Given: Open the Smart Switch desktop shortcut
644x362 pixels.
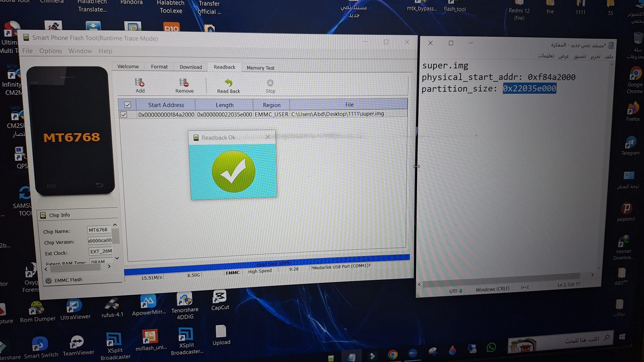Looking at the screenshot, I should (41, 348).
